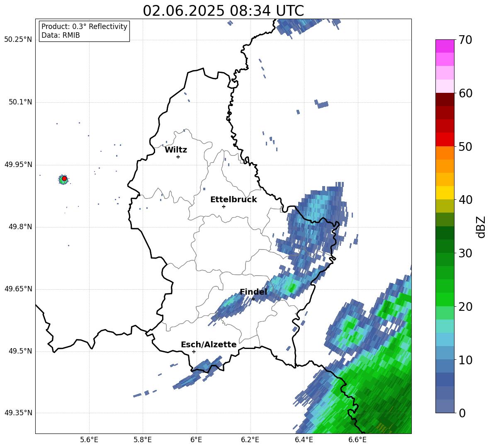Click the Findel location label
This screenshot has height=448, width=491.
tap(253, 292)
